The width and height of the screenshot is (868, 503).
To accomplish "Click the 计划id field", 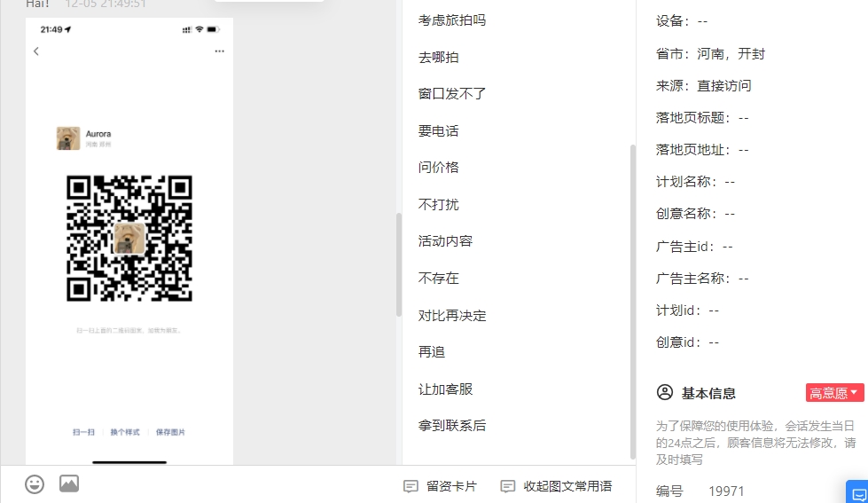I will coord(687,310).
